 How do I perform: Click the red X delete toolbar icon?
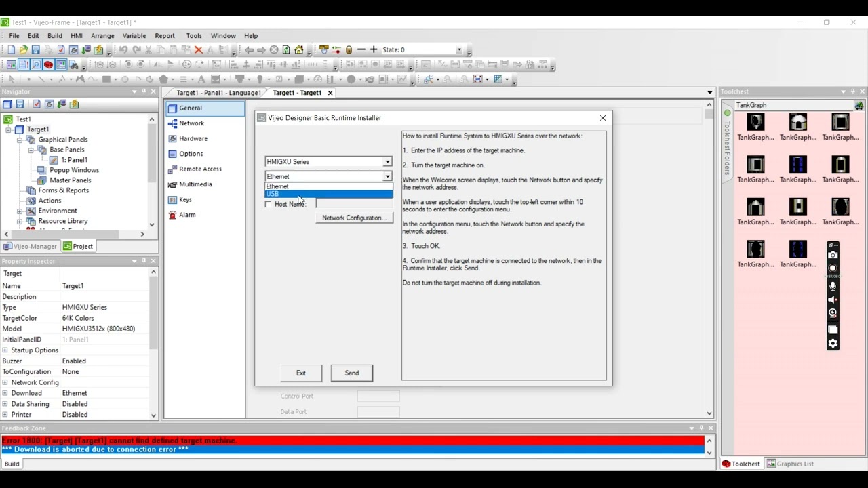click(199, 49)
